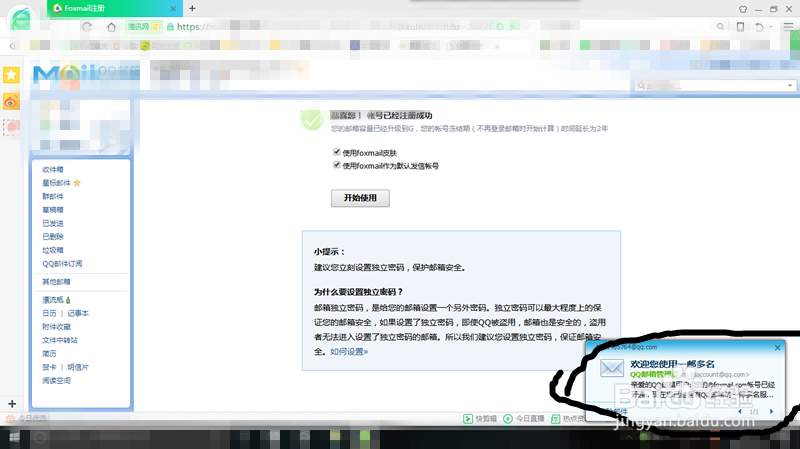
Task: Open 贺卡 greeting card link
Action: 49,367
